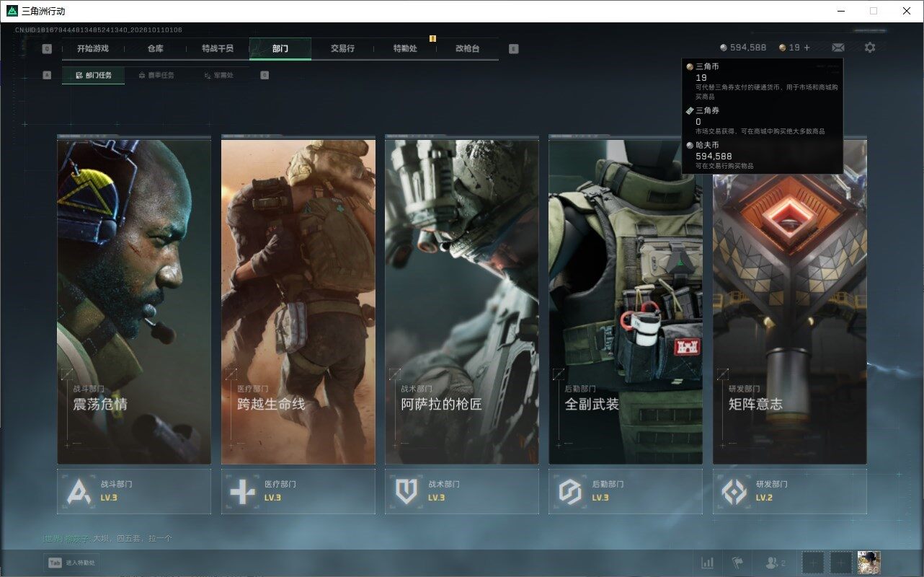Select the 军需处 sub-tab

[219, 75]
